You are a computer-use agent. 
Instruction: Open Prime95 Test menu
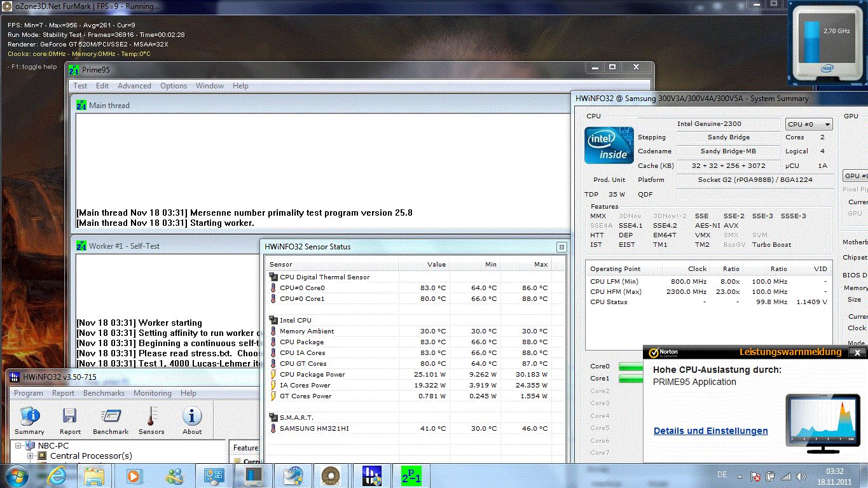pyautogui.click(x=80, y=86)
